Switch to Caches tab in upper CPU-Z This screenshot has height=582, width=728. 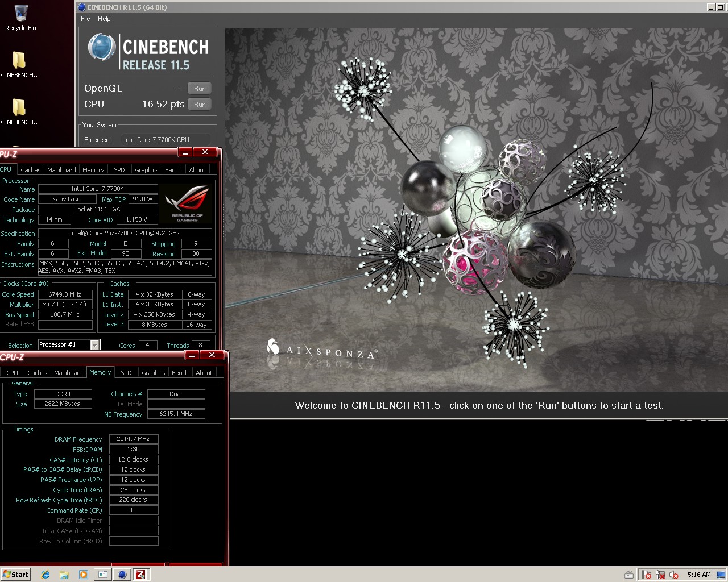[30, 170]
